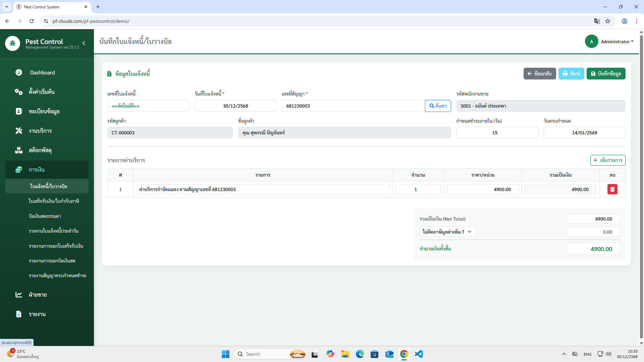Click the chart line icon for ฝ่ายขาย

[x=19, y=295]
